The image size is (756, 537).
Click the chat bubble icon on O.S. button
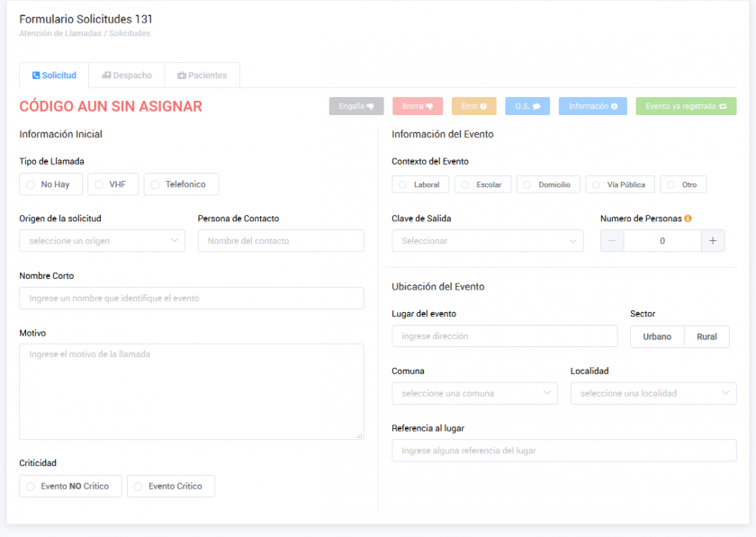pos(535,106)
